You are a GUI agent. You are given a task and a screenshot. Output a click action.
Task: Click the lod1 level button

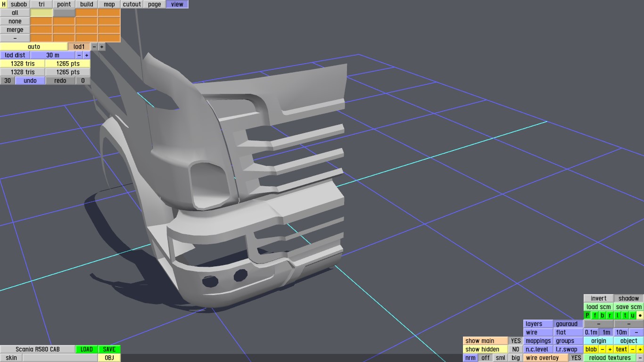79,47
